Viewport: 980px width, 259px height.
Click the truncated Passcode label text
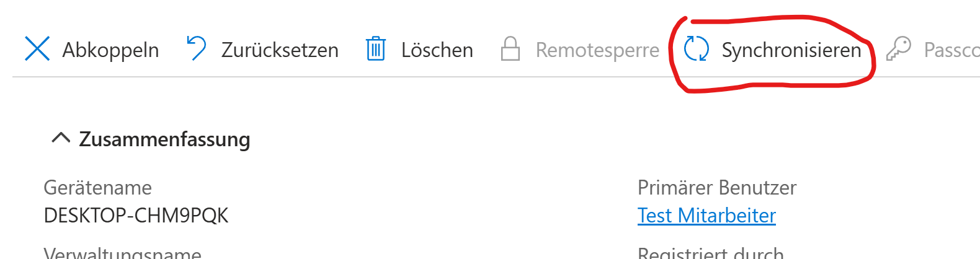pyautogui.click(x=951, y=50)
